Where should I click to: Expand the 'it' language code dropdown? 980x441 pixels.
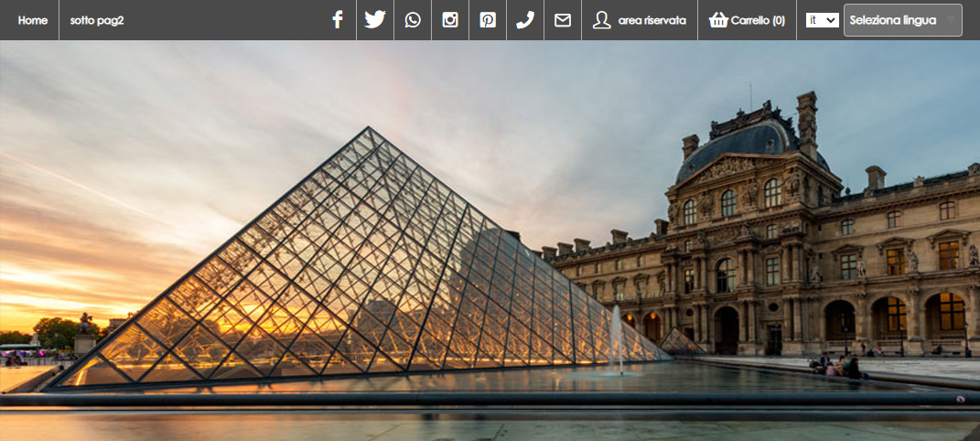tap(823, 20)
